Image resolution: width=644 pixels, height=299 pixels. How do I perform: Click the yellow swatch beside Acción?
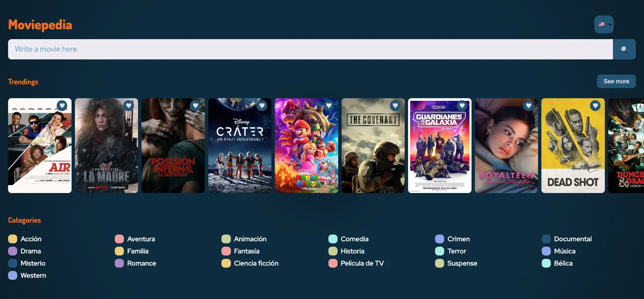[x=12, y=239]
